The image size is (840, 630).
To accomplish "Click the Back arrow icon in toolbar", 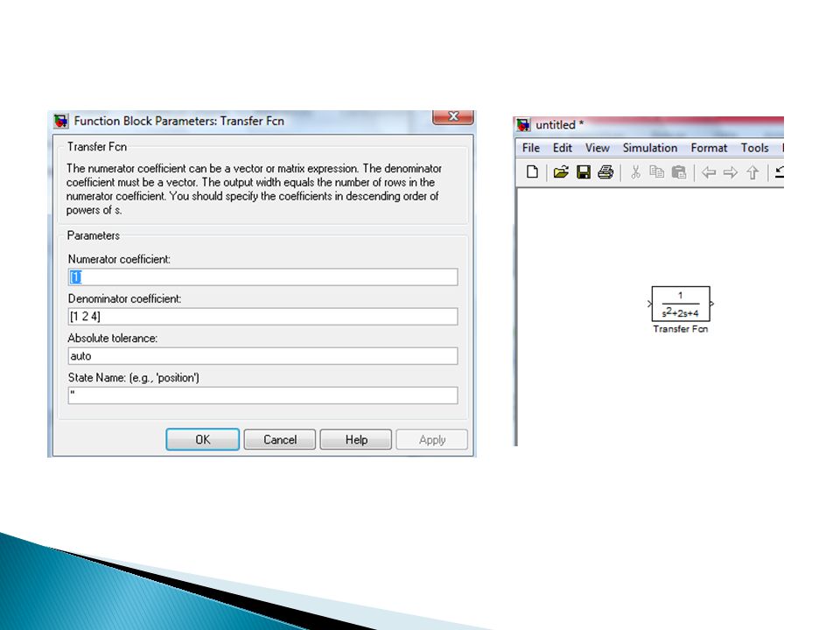I will coord(709,172).
